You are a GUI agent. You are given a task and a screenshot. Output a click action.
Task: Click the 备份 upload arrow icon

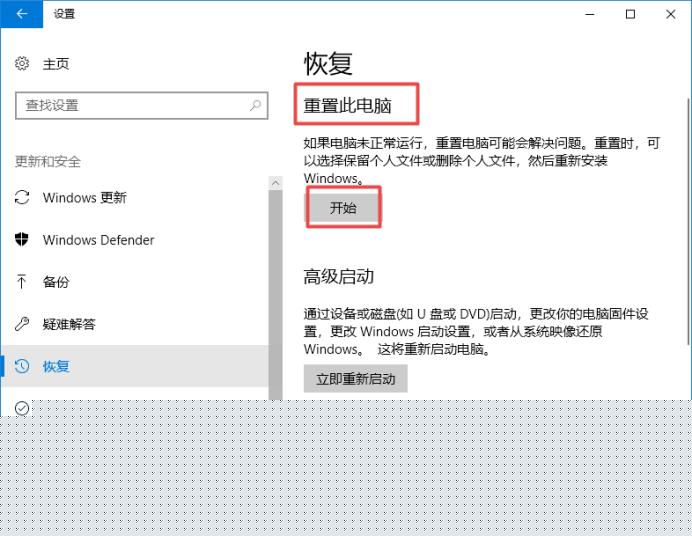[22, 281]
